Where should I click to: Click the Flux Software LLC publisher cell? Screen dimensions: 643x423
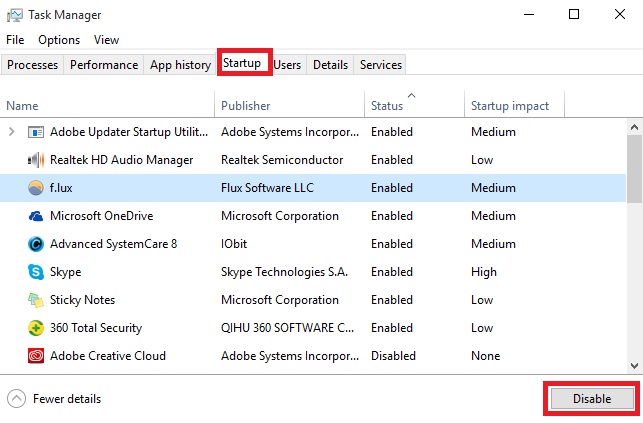tap(267, 188)
